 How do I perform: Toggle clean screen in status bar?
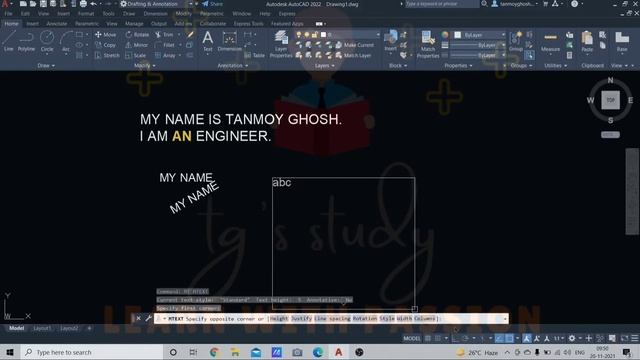[625, 338]
